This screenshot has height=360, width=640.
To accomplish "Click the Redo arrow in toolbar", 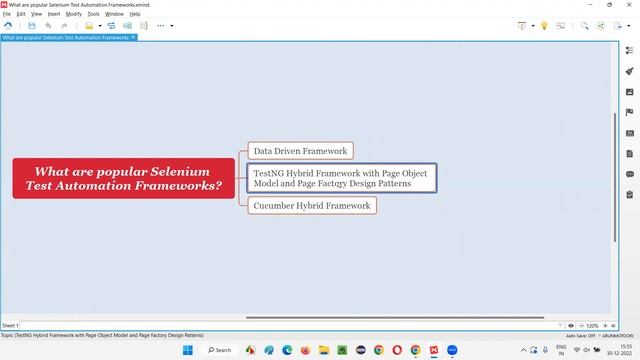I will point(64,26).
